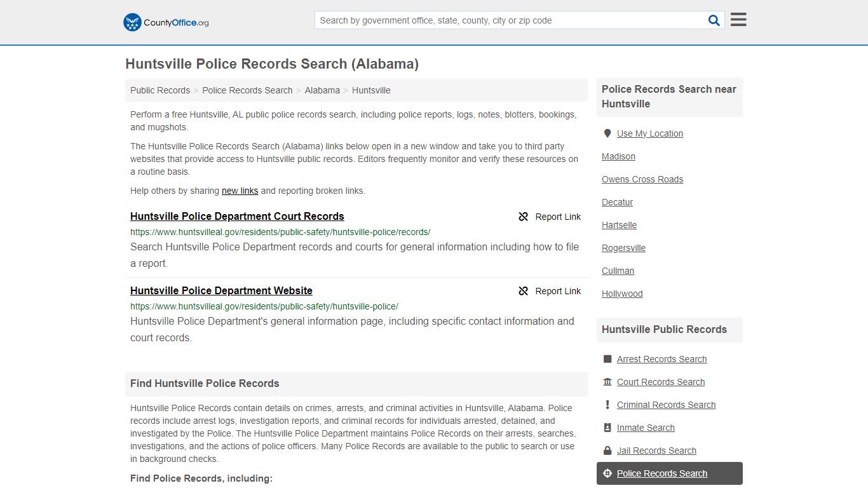The image size is (868, 488).
Task: Open Criminal Records Search
Action: (666, 405)
